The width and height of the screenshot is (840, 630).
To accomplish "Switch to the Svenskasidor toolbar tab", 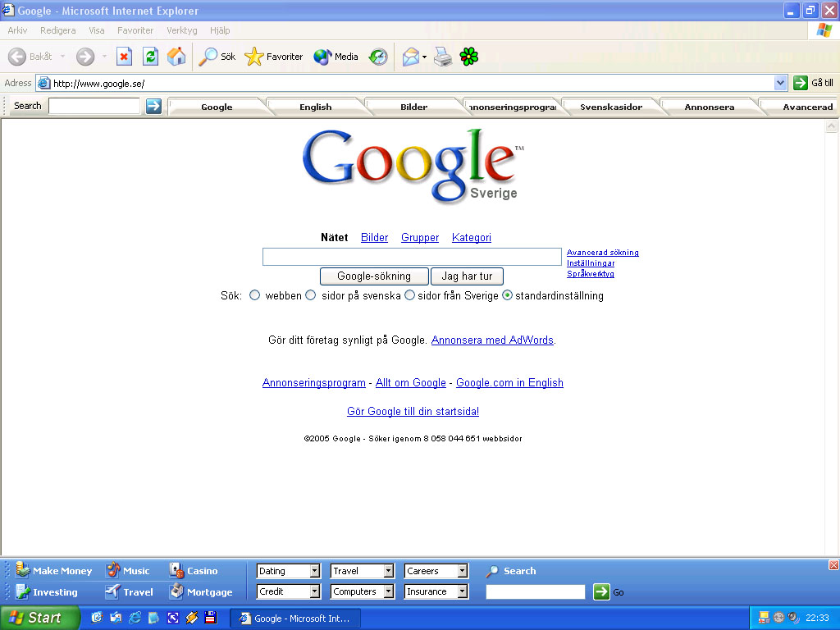I will coord(611,107).
